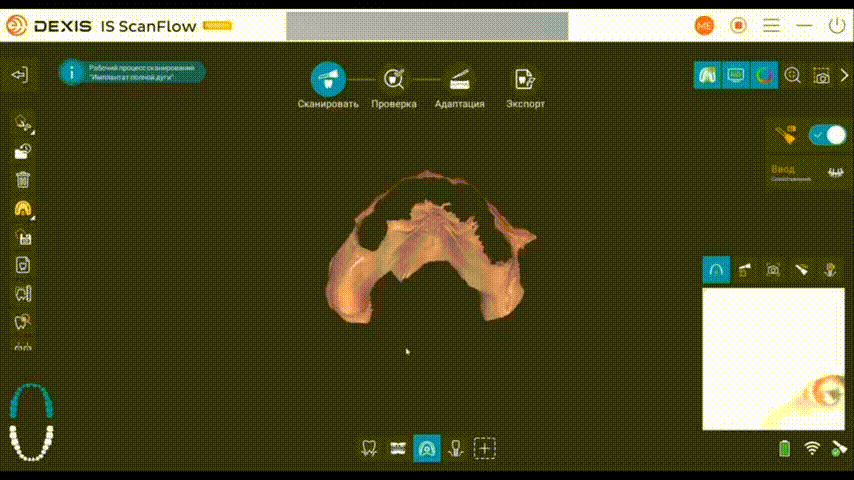Image resolution: width=854 pixels, height=480 pixels.
Task: Select the scanner handpiece view tab
Action: [x=745, y=270]
